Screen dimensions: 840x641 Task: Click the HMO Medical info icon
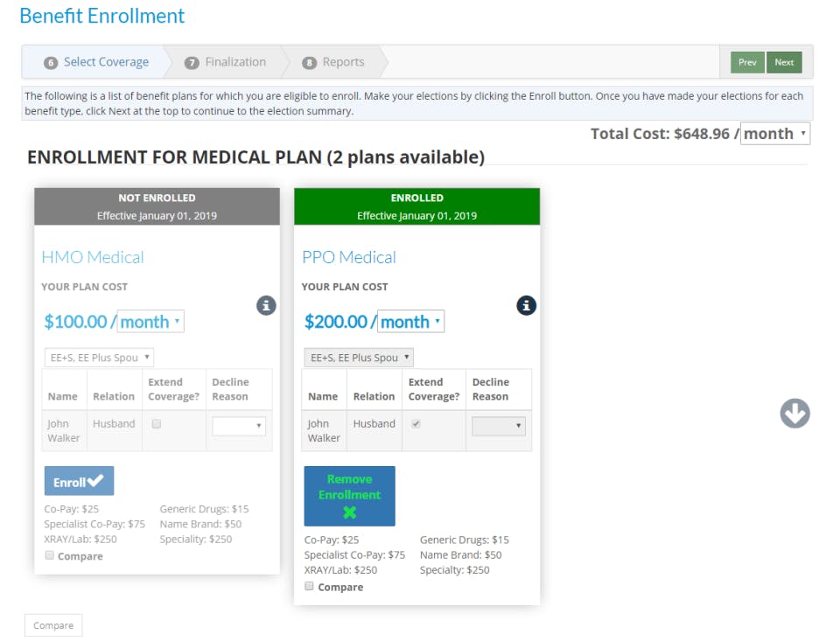pyautogui.click(x=266, y=305)
